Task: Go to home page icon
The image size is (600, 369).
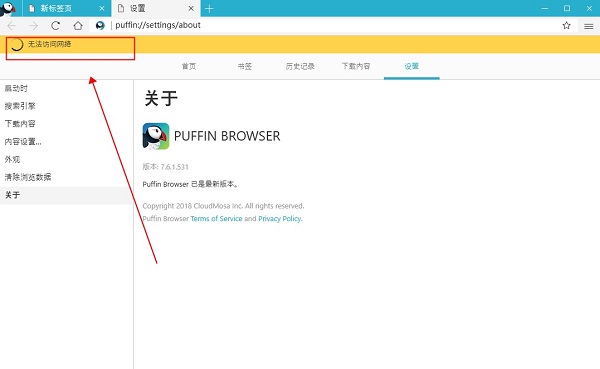Action: [78, 26]
